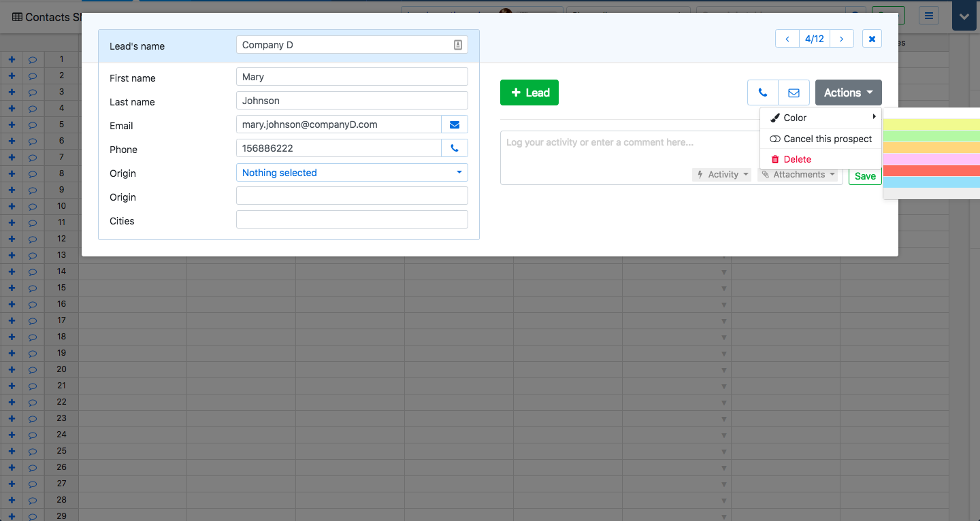Click the phone icon beside the Phone field
The width and height of the screenshot is (980, 521).
[x=455, y=148]
